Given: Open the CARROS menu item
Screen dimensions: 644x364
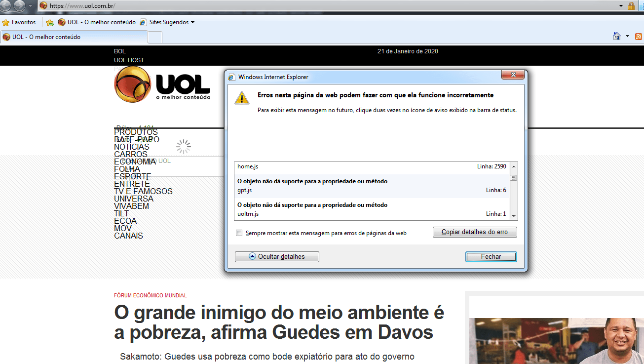Looking at the screenshot, I should (x=131, y=154).
